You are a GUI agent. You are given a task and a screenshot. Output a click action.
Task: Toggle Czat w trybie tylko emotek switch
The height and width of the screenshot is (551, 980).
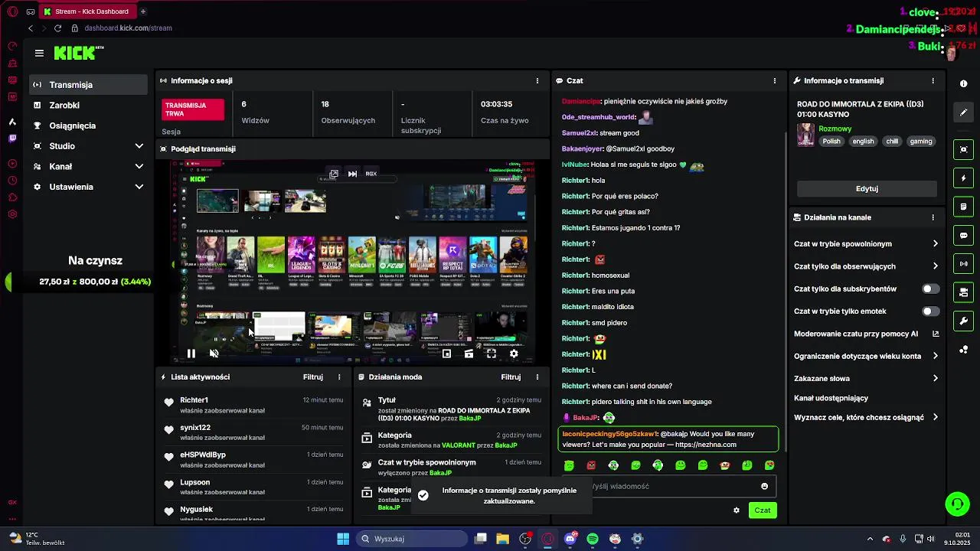(930, 311)
